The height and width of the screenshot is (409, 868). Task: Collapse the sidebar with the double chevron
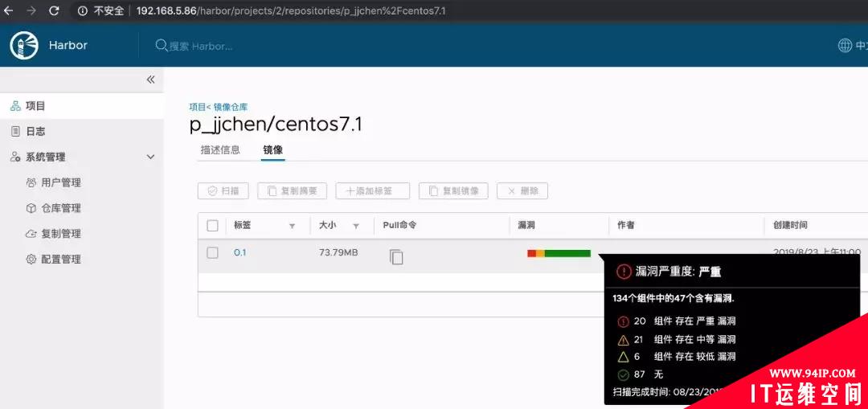click(150, 80)
